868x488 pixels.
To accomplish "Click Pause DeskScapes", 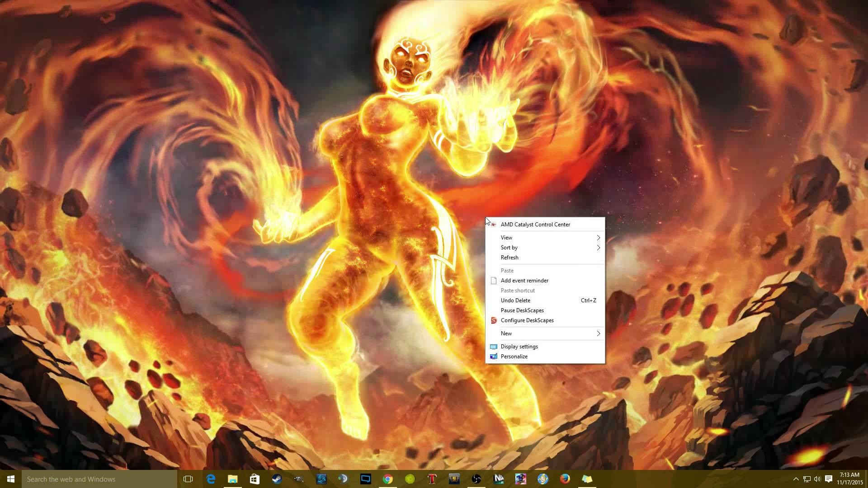I will [522, 310].
